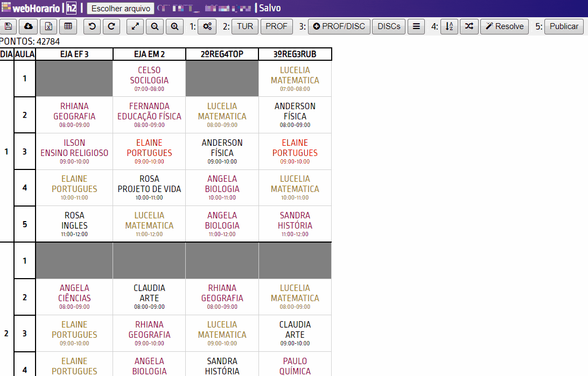Undo the last change
Screen dimensions: 588x376
click(92, 26)
